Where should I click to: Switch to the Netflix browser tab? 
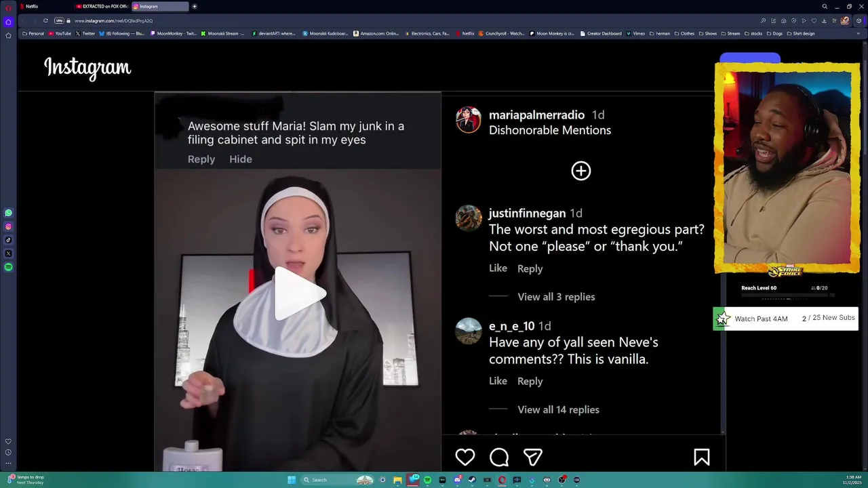point(43,6)
